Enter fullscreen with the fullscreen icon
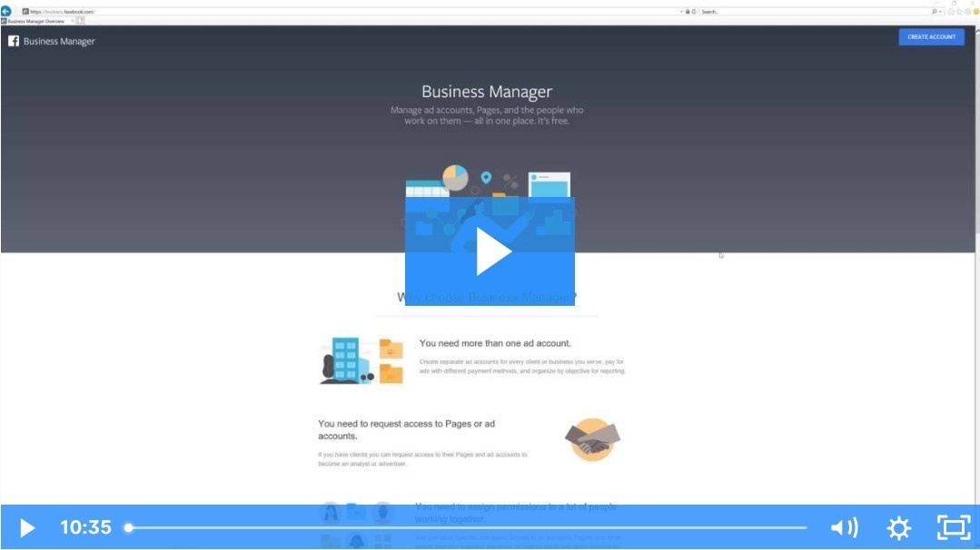This screenshot has width=980, height=550. (x=954, y=528)
